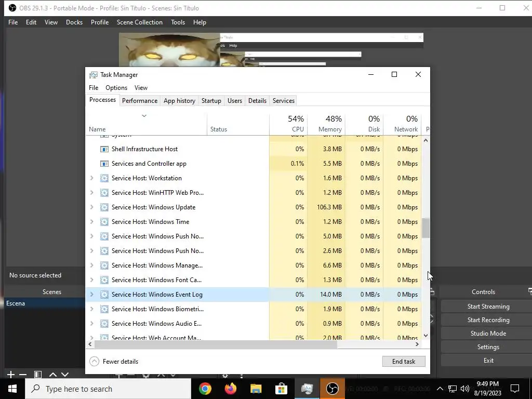Open the network tray icon
Viewport: 532px width, 399px height.
(x=453, y=389)
